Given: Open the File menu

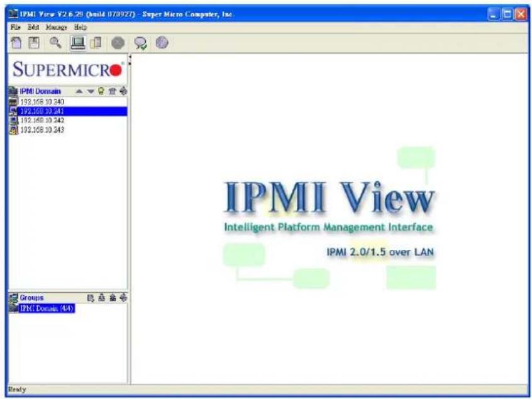Looking at the screenshot, I should [16, 27].
